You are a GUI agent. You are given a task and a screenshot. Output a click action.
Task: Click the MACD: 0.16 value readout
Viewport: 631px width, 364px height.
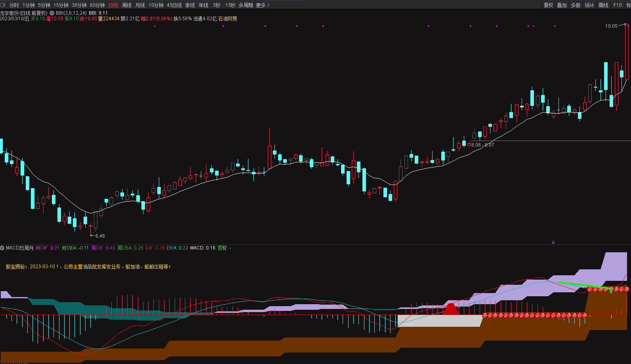[x=203, y=248]
